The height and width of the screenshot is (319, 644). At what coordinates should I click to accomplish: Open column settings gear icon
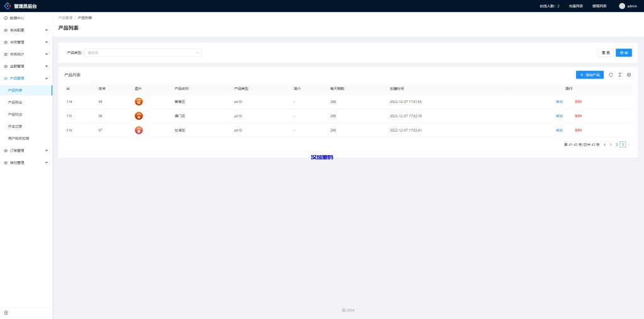[x=628, y=75]
